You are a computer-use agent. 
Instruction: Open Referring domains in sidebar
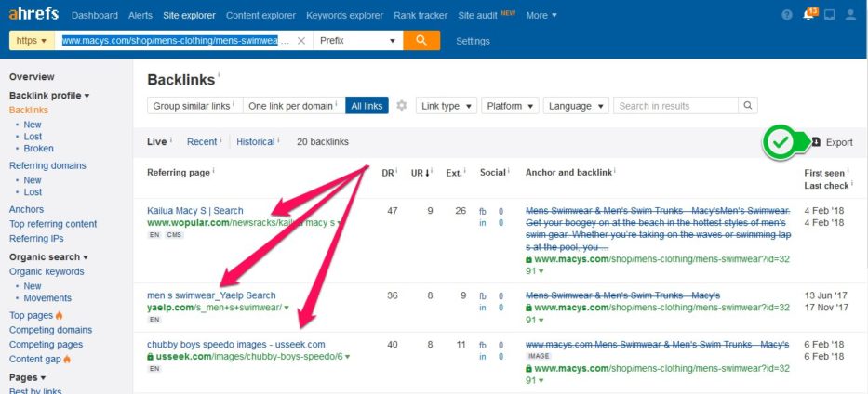point(47,165)
